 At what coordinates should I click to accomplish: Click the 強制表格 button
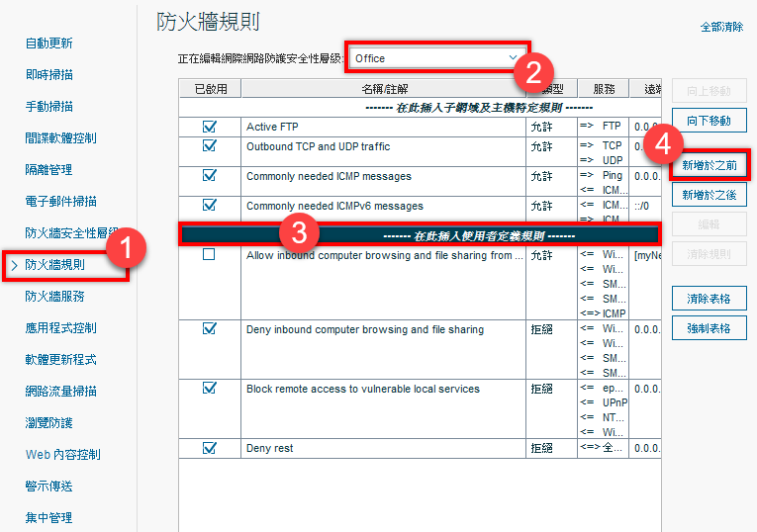[x=710, y=328]
